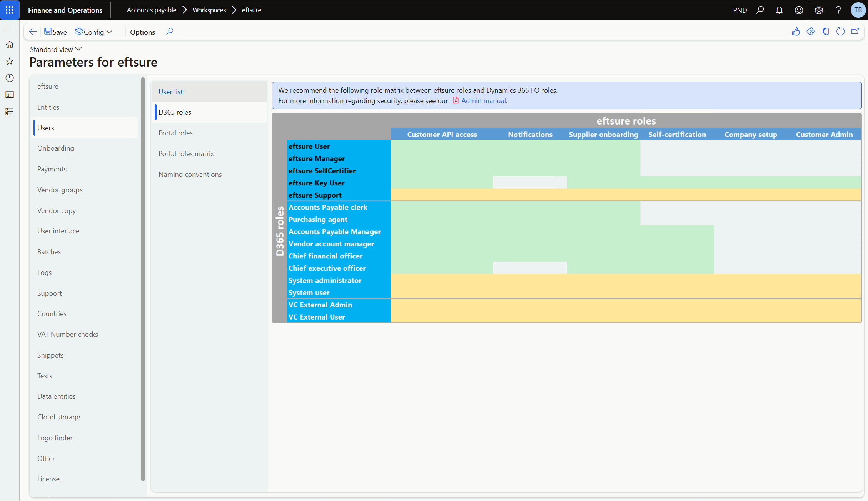
Task: Open the settings gear in the top bar
Action: [819, 10]
